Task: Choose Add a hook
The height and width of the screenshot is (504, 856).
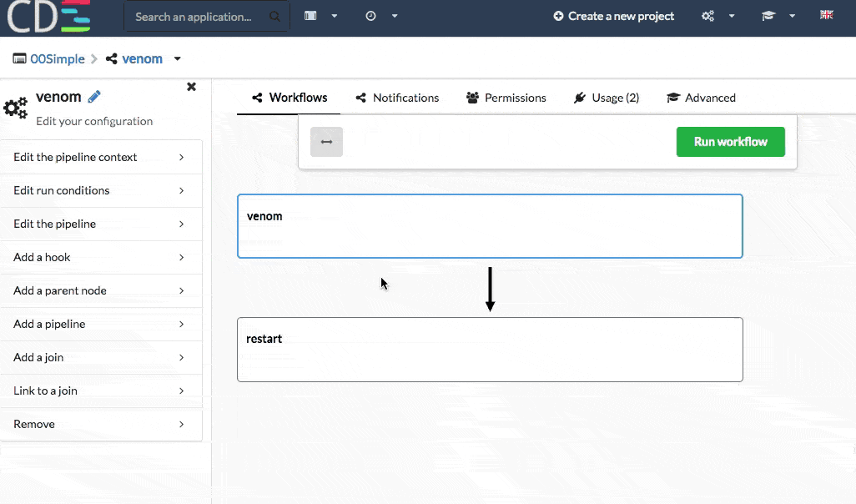Action: coord(101,257)
